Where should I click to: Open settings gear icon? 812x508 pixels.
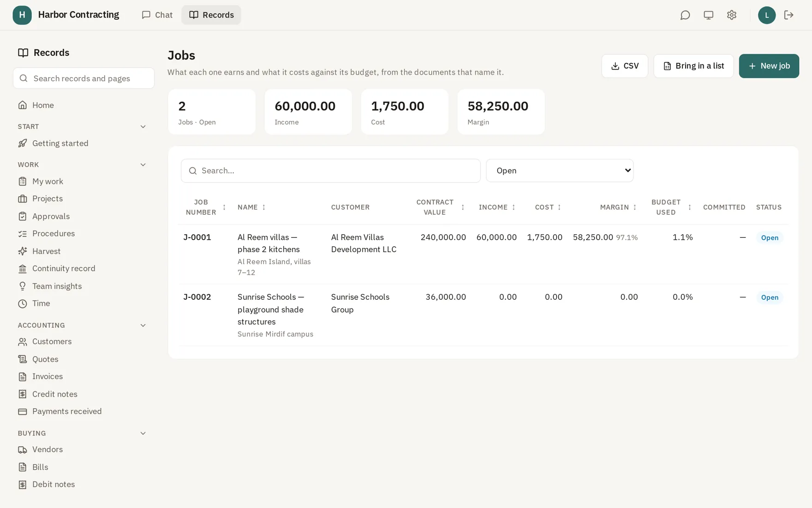pyautogui.click(x=731, y=15)
